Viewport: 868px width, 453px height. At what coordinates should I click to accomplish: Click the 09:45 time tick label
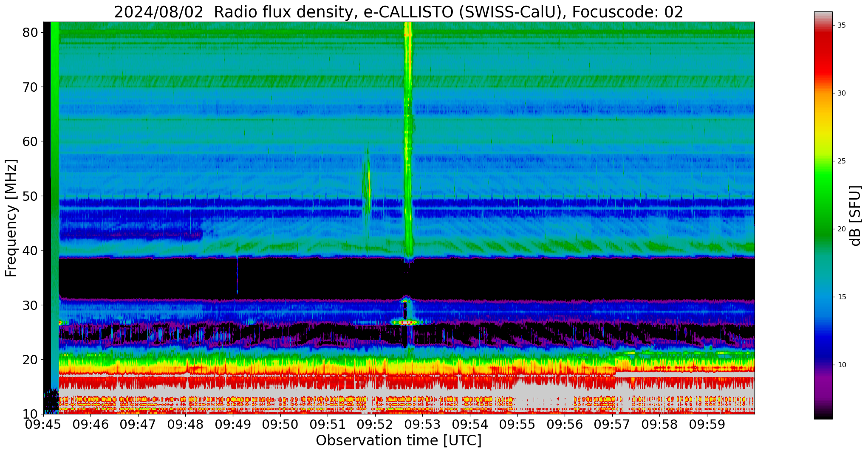pyautogui.click(x=43, y=424)
